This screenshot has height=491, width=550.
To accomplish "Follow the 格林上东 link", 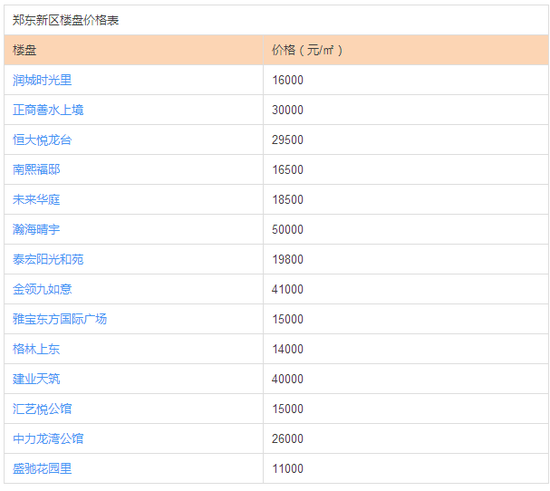I will (36, 349).
